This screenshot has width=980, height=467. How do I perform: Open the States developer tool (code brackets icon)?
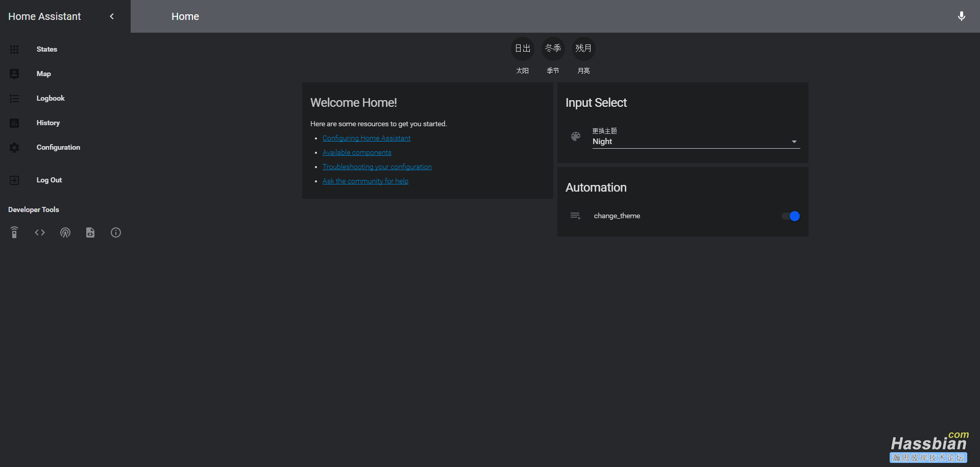click(40, 232)
